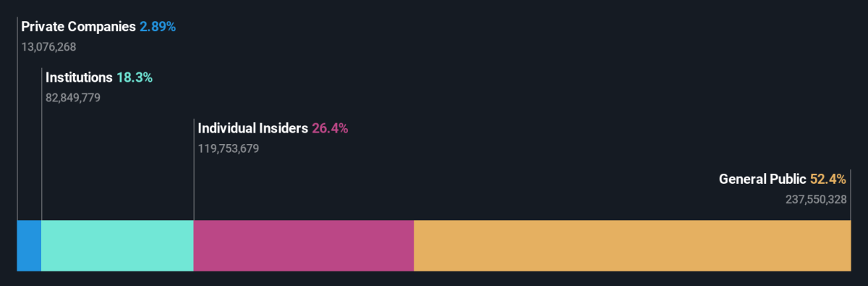Click share count 82,849,779
The width and height of the screenshot is (868, 286).
[x=73, y=98]
